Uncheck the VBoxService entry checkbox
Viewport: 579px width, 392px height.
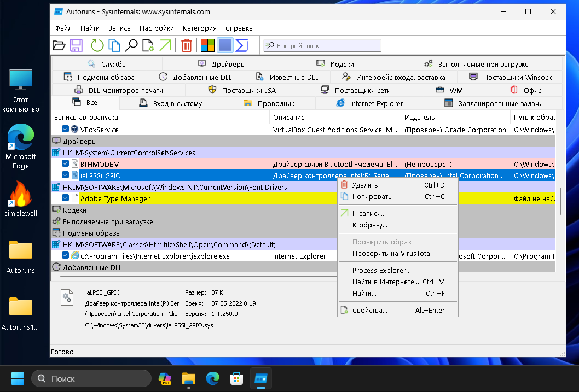[65, 129]
